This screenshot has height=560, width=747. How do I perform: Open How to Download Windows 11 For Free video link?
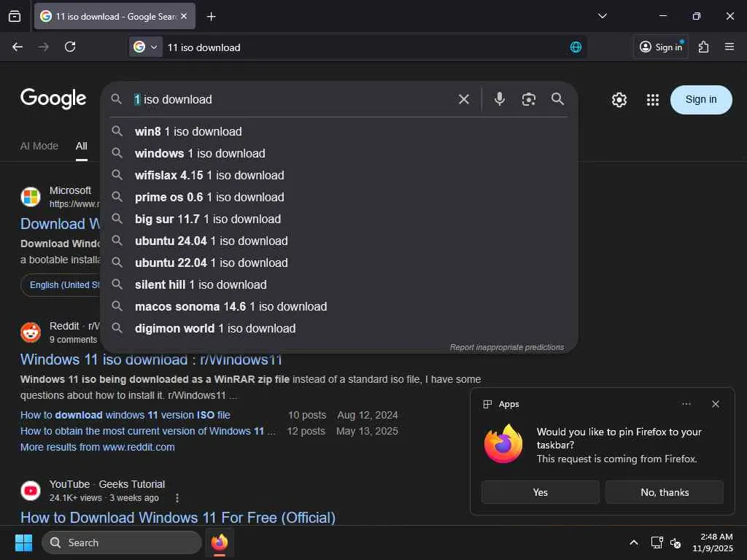(178, 518)
